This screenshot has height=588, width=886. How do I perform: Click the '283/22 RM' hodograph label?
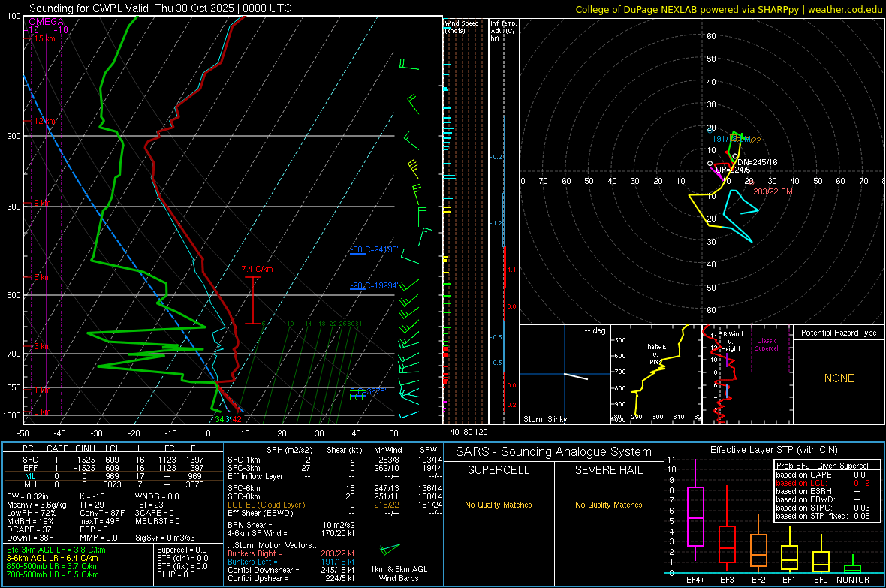773,191
